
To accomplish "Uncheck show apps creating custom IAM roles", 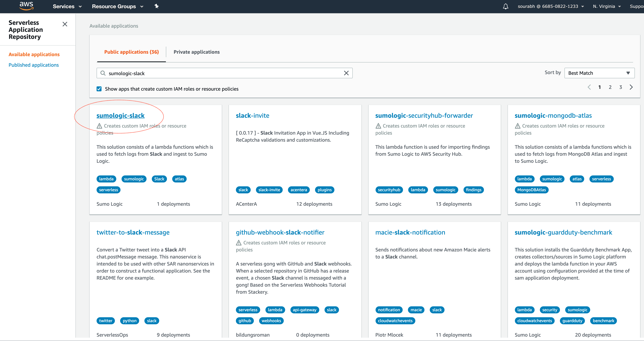I will click(99, 89).
